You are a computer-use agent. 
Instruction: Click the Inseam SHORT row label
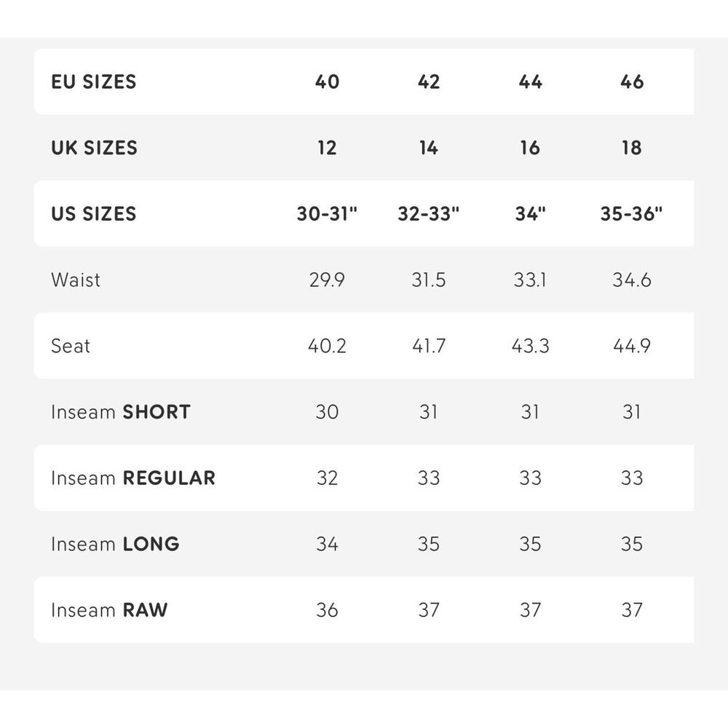click(x=121, y=412)
